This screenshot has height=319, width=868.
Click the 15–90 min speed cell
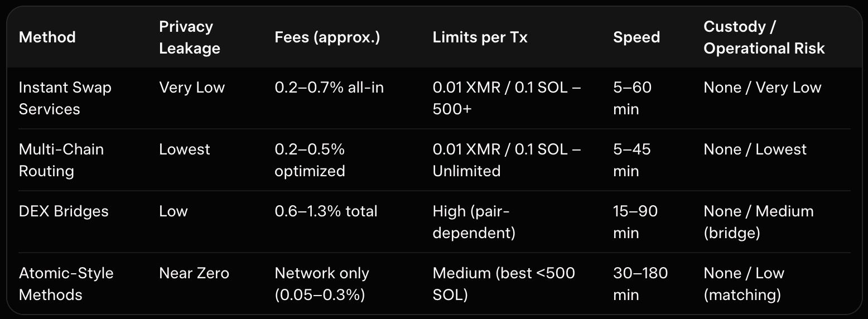click(635, 222)
